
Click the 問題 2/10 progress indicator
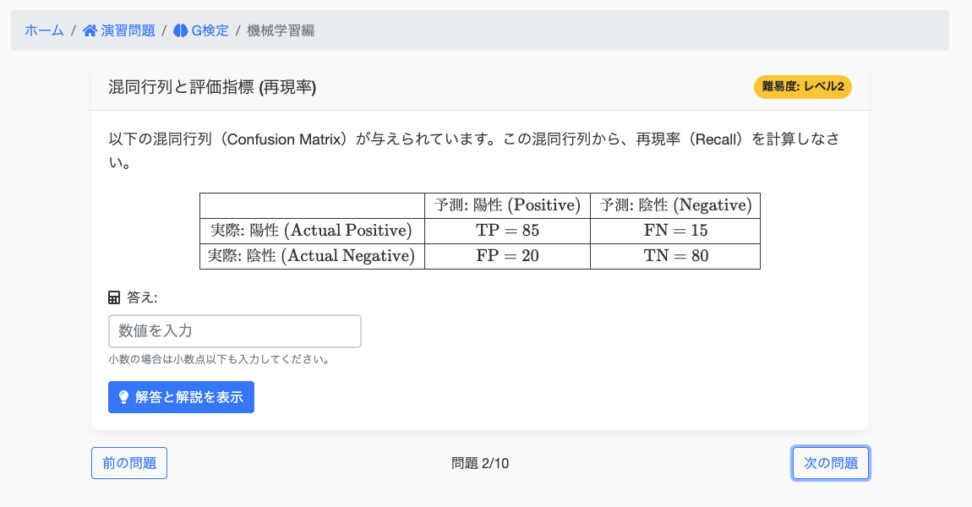pos(480,463)
